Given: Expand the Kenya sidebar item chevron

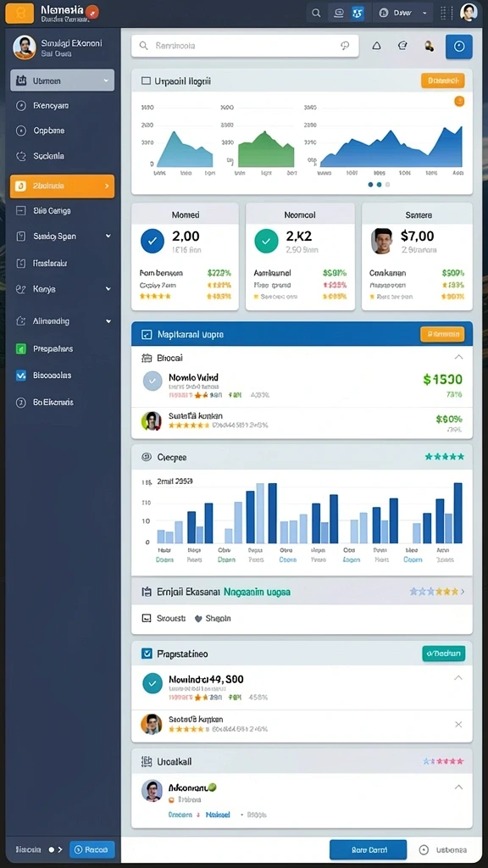Looking at the screenshot, I should [108, 289].
